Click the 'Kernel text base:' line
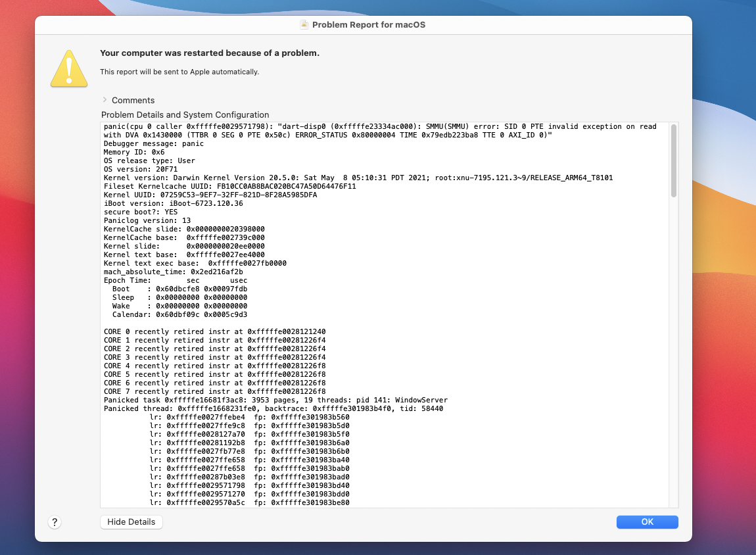 click(184, 254)
